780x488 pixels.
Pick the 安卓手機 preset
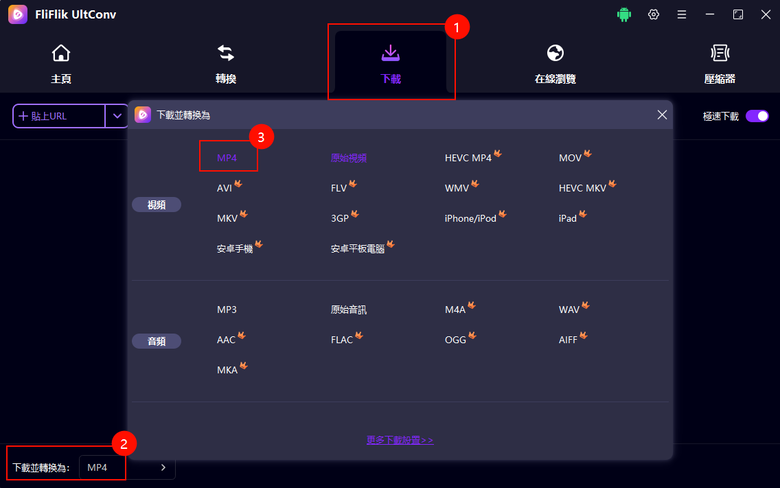pyautogui.click(x=235, y=249)
